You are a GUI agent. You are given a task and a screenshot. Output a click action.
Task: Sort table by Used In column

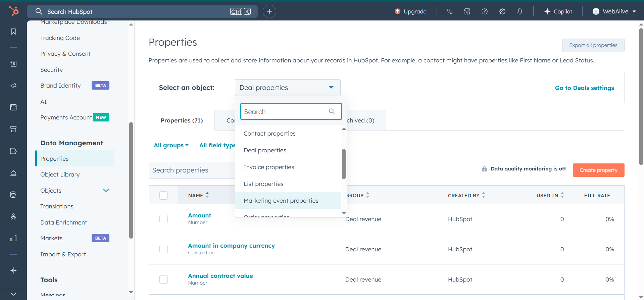click(562, 195)
